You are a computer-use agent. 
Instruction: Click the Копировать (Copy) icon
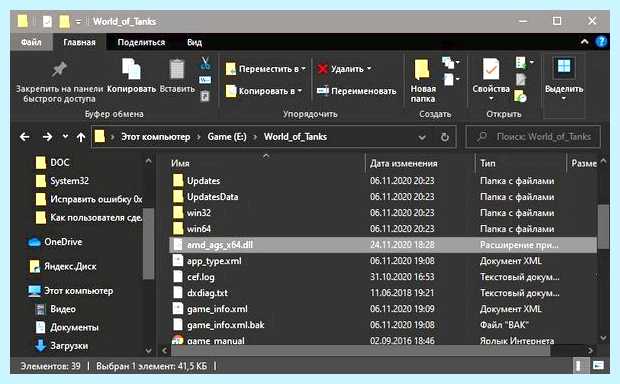[x=131, y=69]
